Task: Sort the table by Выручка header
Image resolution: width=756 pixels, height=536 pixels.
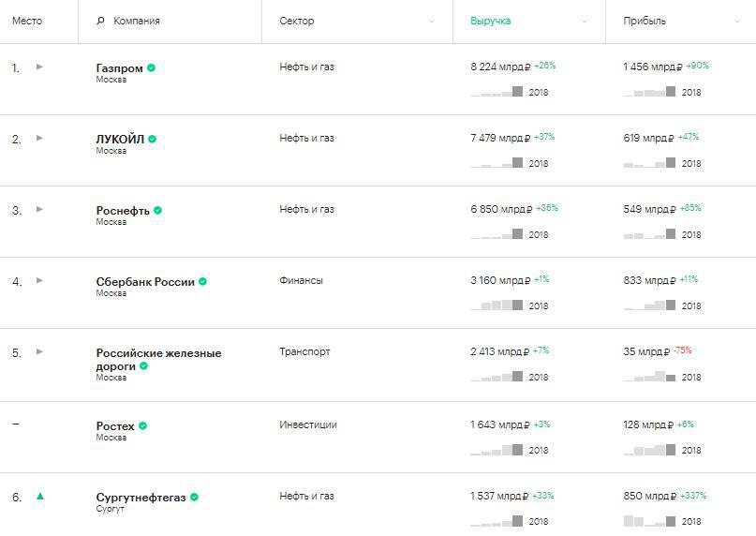Action: pos(490,21)
